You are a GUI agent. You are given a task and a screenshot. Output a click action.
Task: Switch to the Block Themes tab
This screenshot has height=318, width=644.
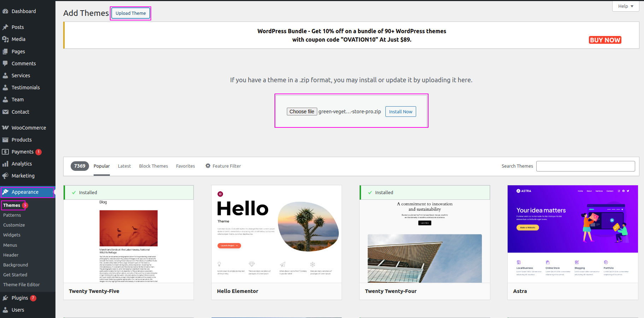153,166
